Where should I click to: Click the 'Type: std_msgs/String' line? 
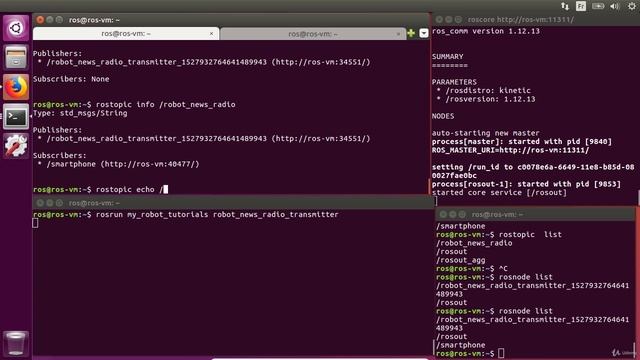click(80, 113)
